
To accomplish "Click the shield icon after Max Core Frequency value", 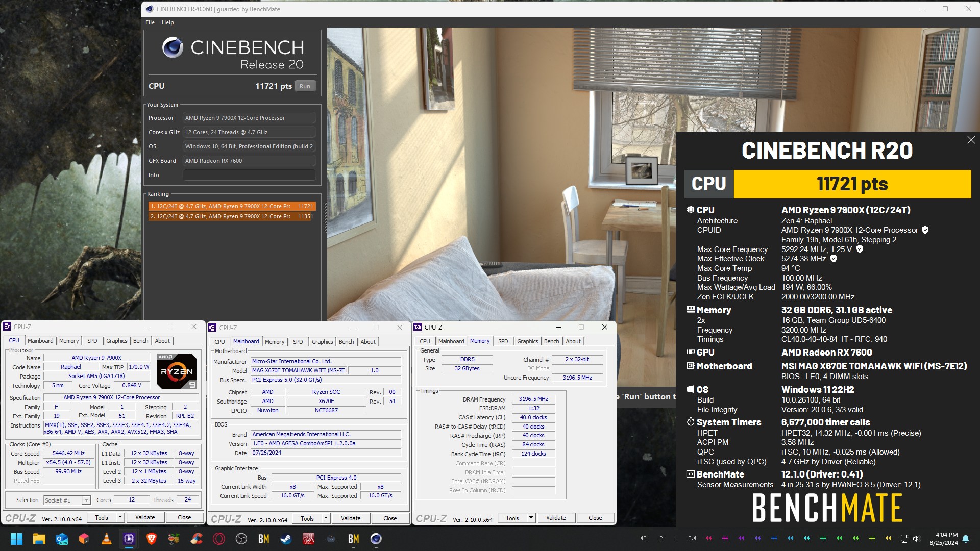I will pos(860,249).
